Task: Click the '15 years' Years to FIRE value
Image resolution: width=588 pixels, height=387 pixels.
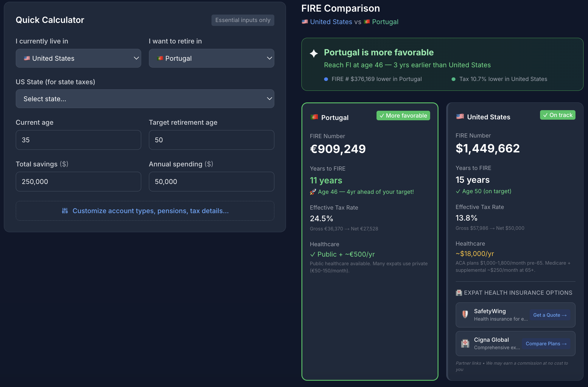Action: [x=472, y=180]
